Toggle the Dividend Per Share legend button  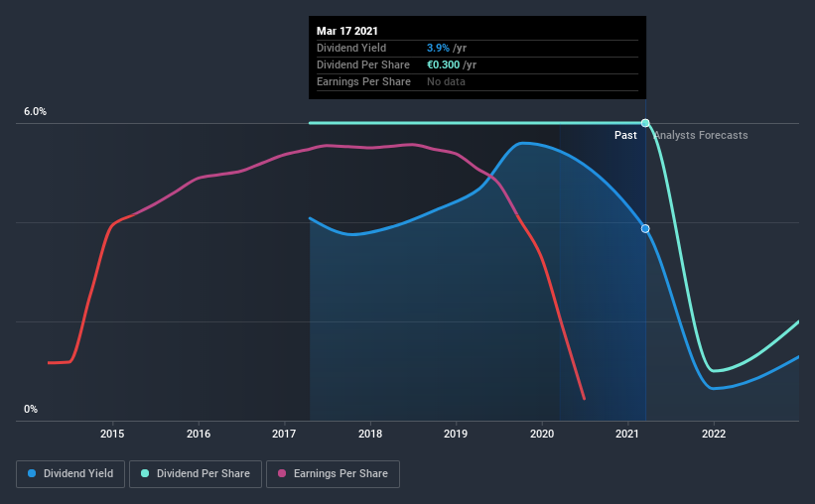tap(196, 474)
